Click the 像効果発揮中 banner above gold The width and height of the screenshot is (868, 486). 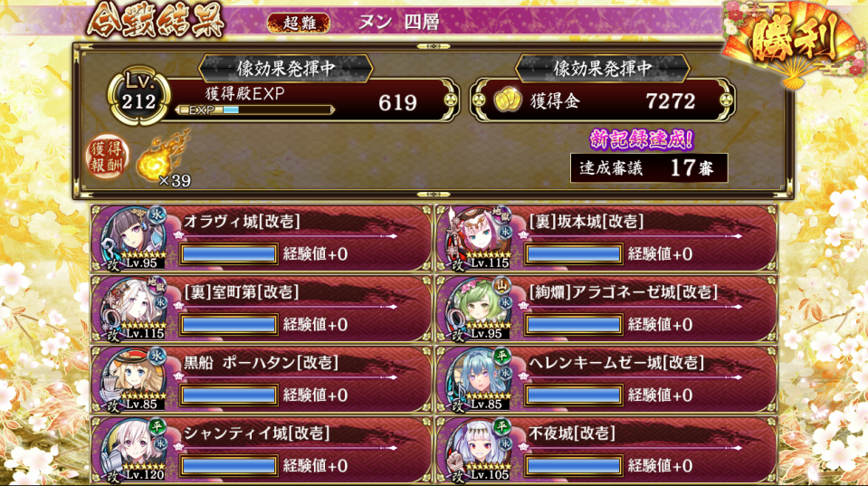pos(602,68)
